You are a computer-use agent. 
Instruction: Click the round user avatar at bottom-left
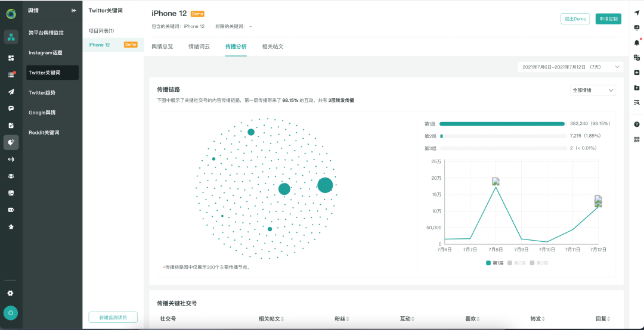(11, 313)
